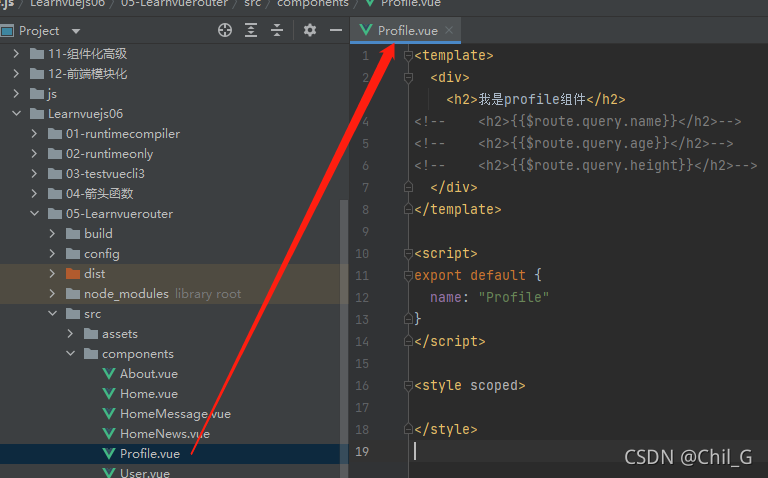Screen dimensions: 768x478
Task: Click the "Profile" string on line 12
Action: point(513,297)
